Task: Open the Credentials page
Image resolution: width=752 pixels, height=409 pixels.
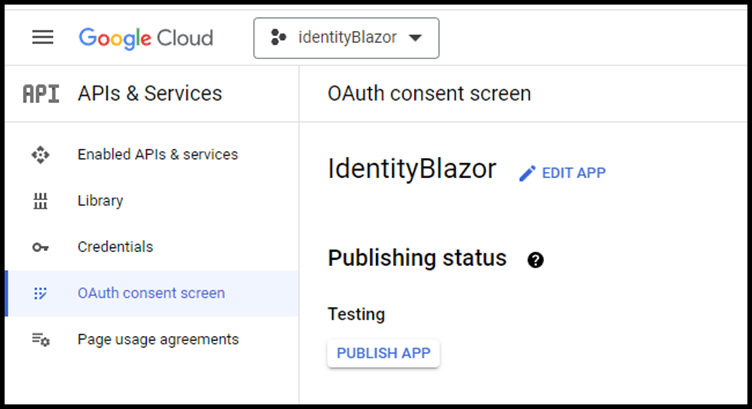Action: (115, 247)
